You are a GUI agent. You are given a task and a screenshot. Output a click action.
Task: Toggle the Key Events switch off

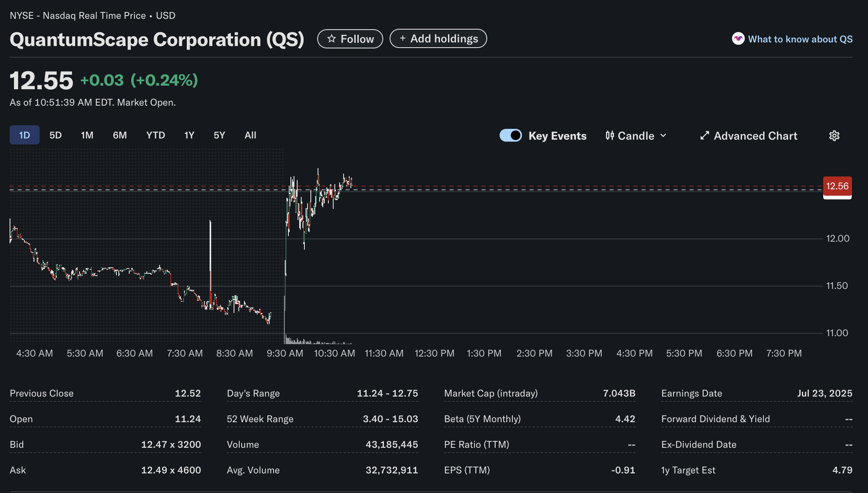coord(511,136)
